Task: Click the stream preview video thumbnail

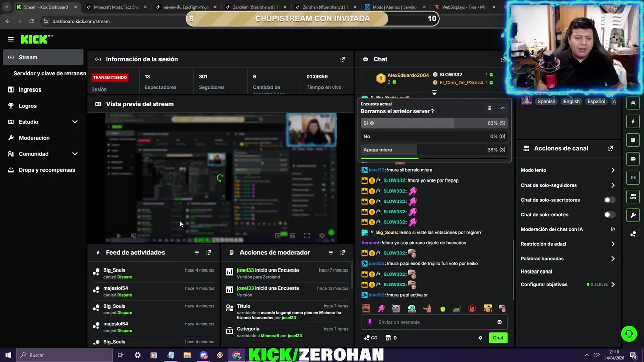Action: click(x=220, y=178)
